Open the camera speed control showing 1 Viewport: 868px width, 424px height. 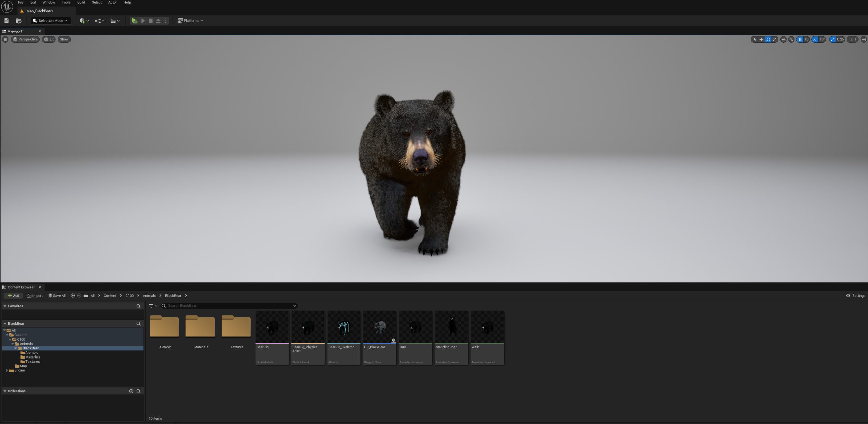(853, 39)
